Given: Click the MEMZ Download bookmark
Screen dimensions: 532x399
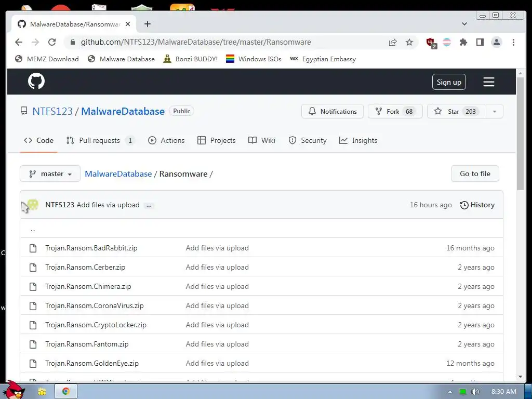Looking at the screenshot, I should pyautogui.click(x=47, y=59).
